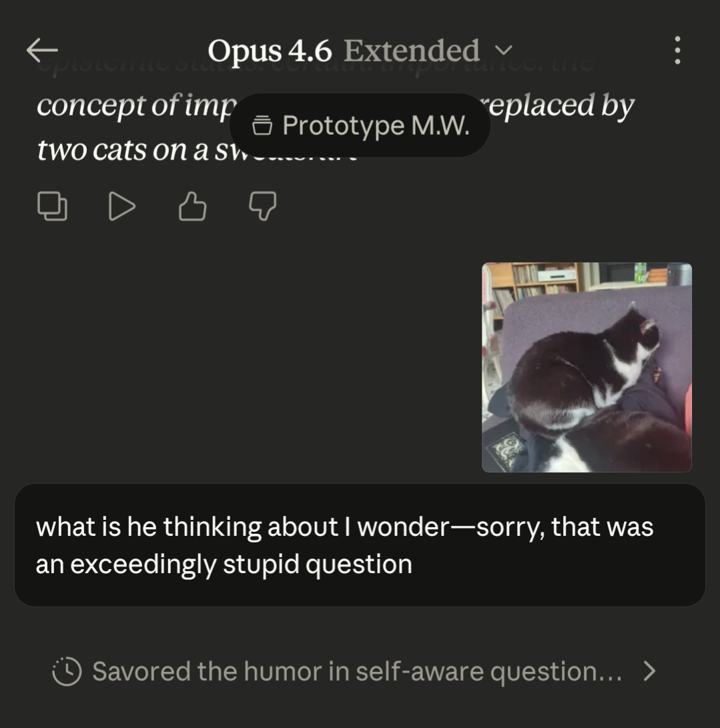This screenshot has height=728, width=720.
Task: Play the response aloud with triangle icon
Action: click(x=121, y=206)
